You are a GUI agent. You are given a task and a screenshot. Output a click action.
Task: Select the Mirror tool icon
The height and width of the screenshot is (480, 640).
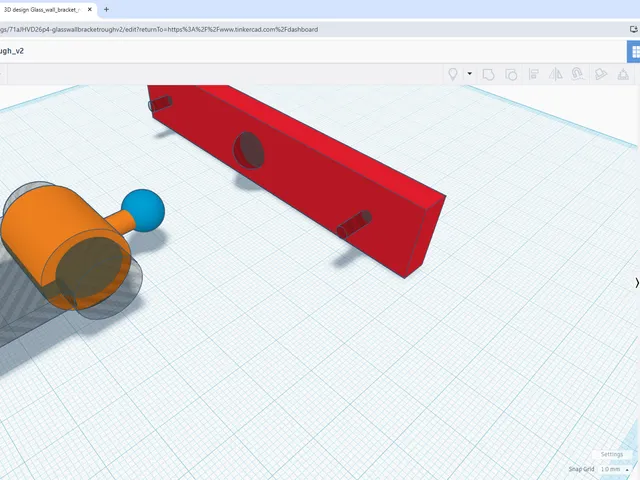click(x=555, y=74)
